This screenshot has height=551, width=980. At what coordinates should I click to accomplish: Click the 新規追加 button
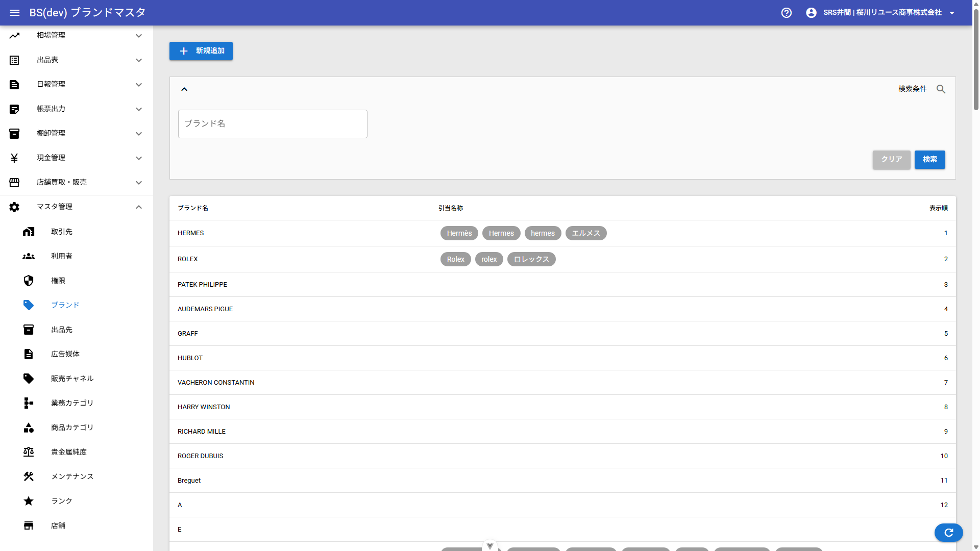pyautogui.click(x=201, y=51)
